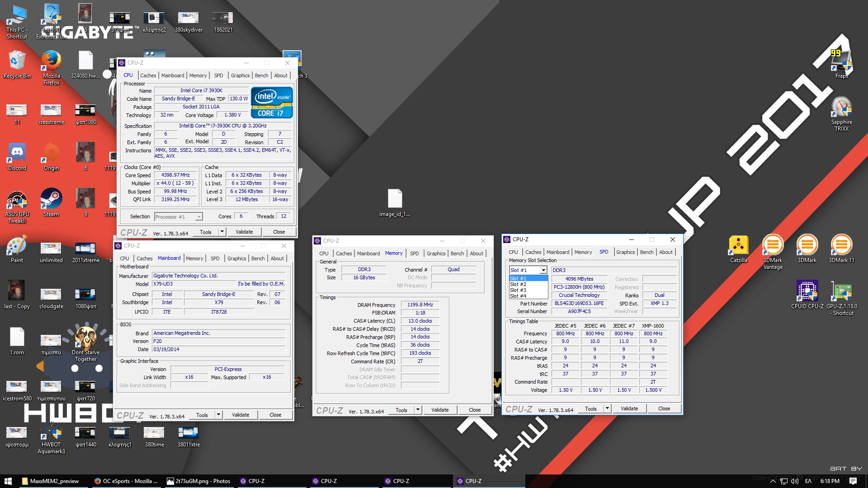
Task: Click Validate in the SPD window
Action: pyautogui.click(x=629, y=408)
